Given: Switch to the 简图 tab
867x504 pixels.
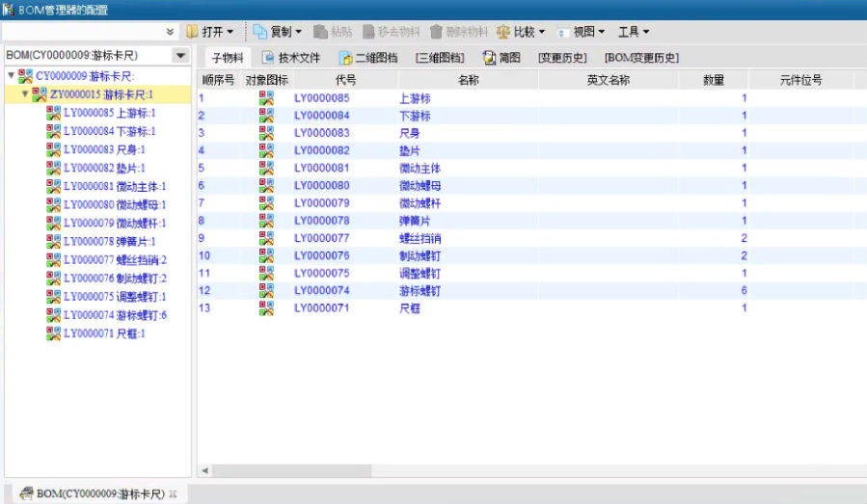Looking at the screenshot, I should click(501, 58).
